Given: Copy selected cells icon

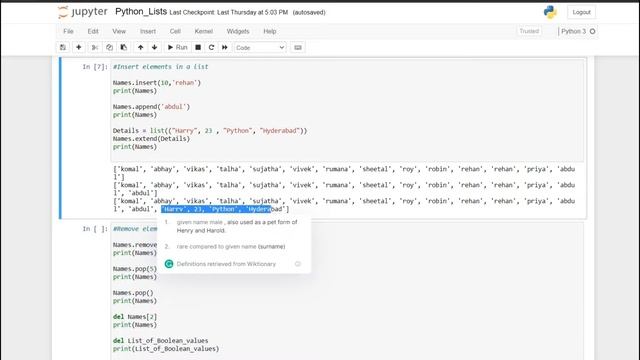Looking at the screenshot, I should [x=109, y=47].
